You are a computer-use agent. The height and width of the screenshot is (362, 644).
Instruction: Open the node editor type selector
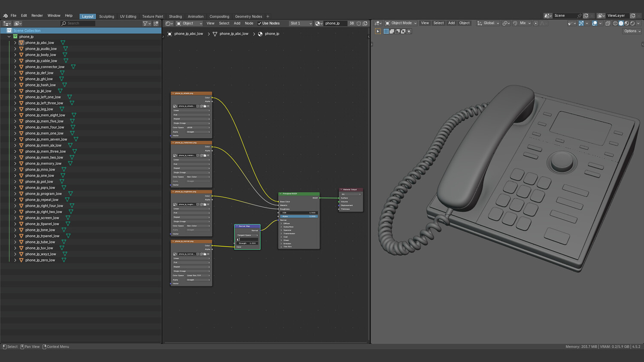pos(169,24)
